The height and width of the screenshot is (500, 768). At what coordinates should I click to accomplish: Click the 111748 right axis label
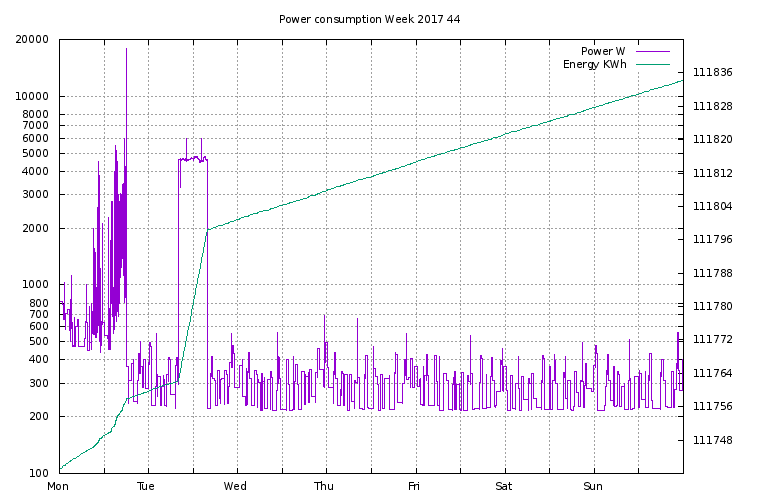coord(713,440)
